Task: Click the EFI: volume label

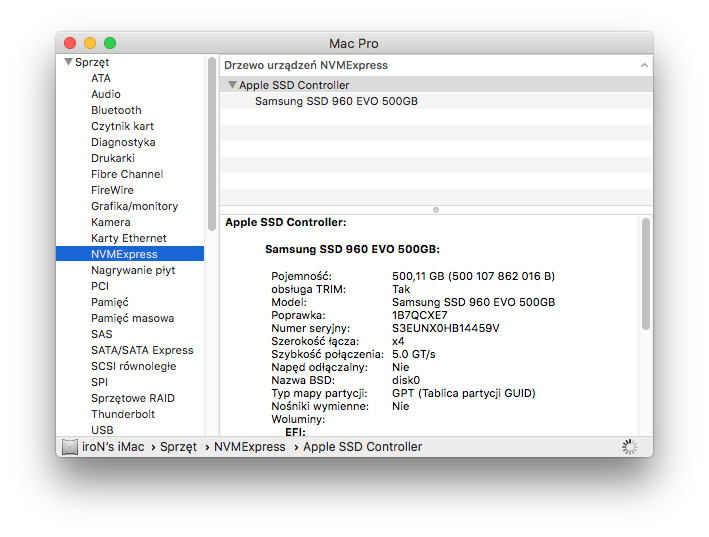Action: [x=295, y=432]
